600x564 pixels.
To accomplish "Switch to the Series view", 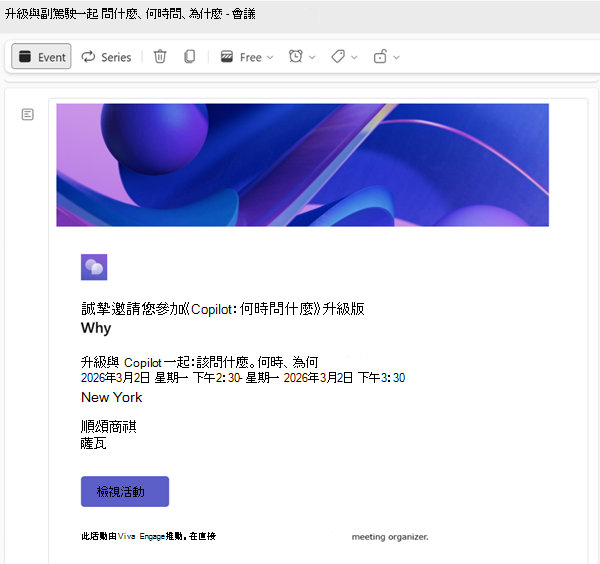I will coord(106,57).
